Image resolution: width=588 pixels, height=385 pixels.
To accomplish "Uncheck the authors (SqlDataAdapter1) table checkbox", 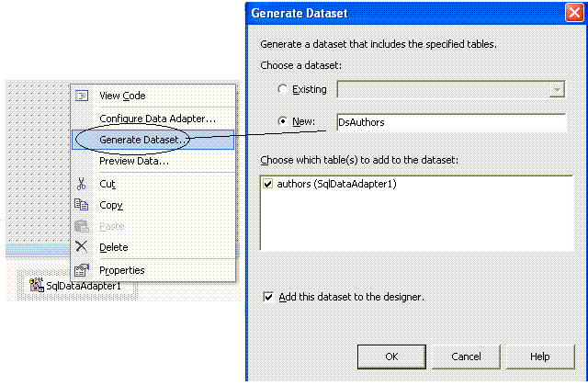I will point(267,184).
